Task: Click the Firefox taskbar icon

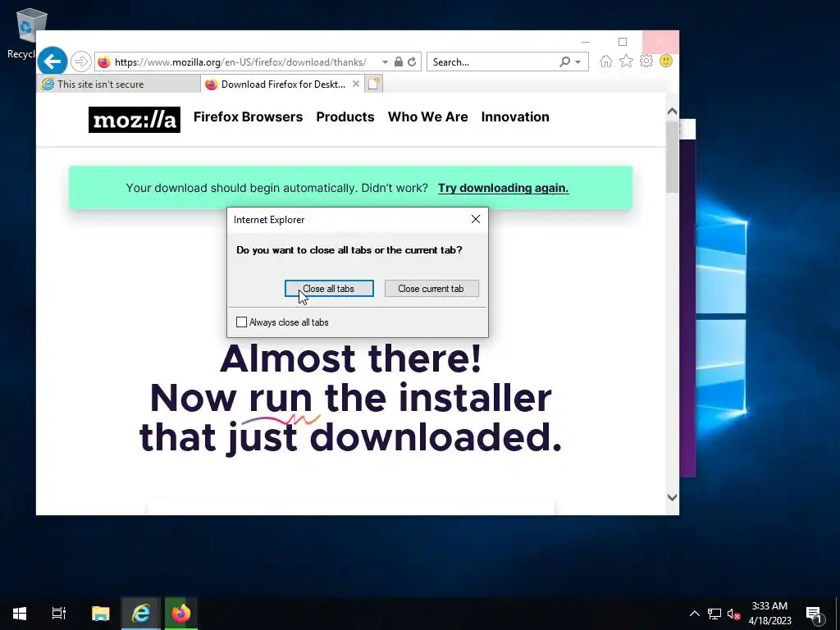Action: point(181,614)
